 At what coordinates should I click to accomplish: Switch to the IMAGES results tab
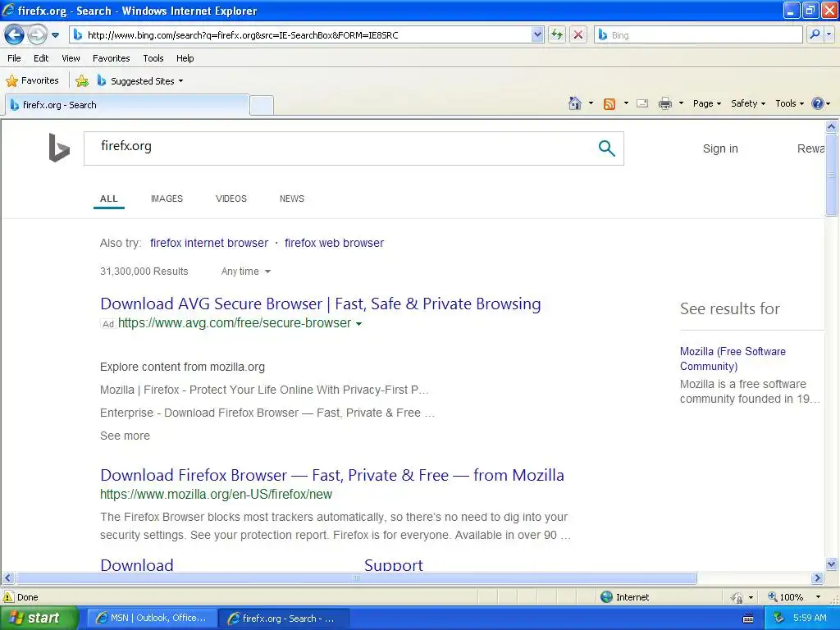coord(167,199)
